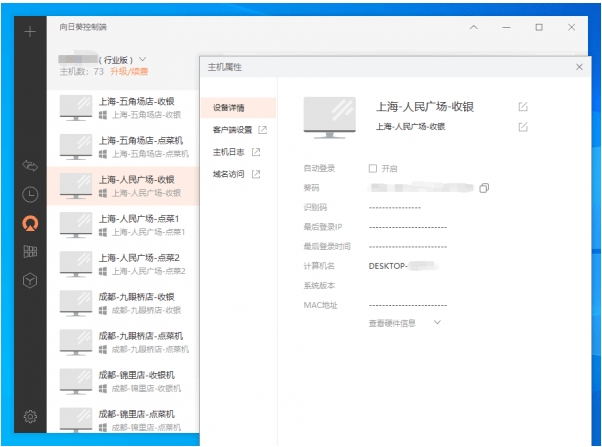Open the 行业版 account dropdown
Screen dimensions: 602x447
[143, 59]
